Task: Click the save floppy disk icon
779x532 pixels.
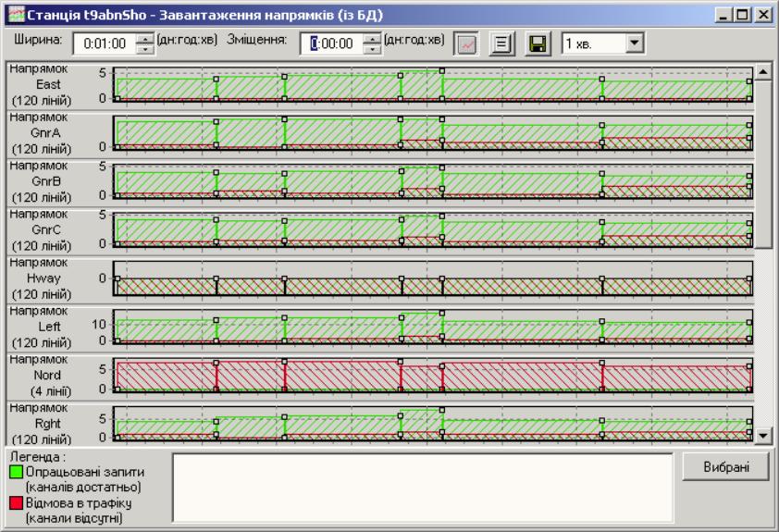Action: point(538,43)
